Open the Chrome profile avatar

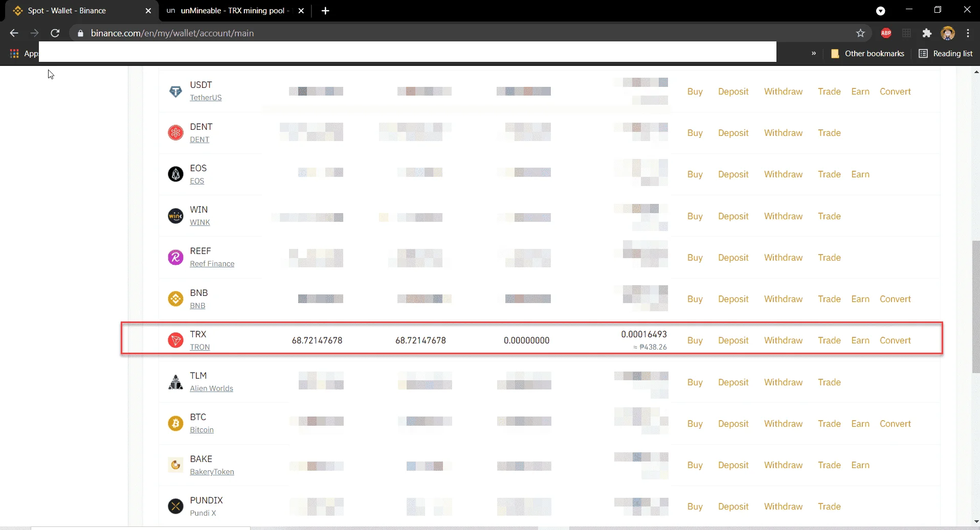coord(948,33)
